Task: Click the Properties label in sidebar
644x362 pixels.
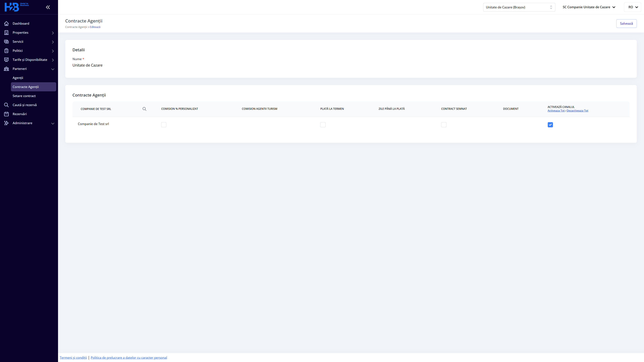Action: (20, 33)
